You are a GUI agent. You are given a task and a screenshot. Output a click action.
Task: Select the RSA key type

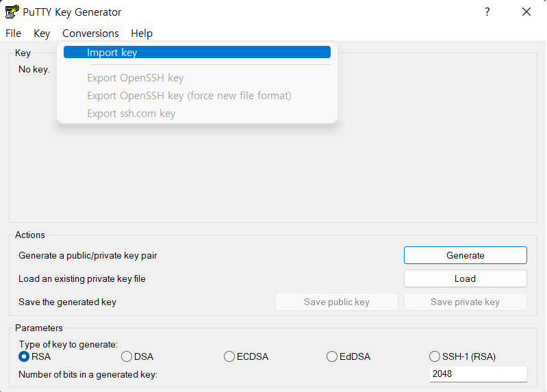pos(34,356)
